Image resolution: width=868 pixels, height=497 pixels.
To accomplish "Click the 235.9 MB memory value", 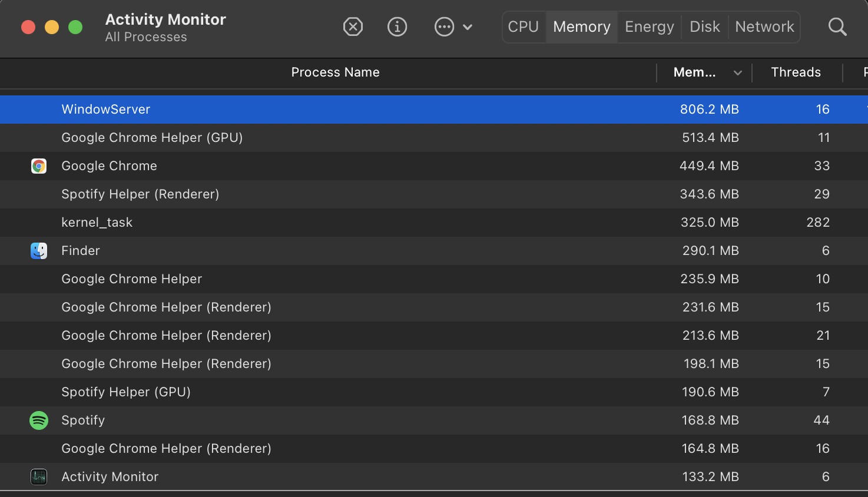I will point(710,279).
